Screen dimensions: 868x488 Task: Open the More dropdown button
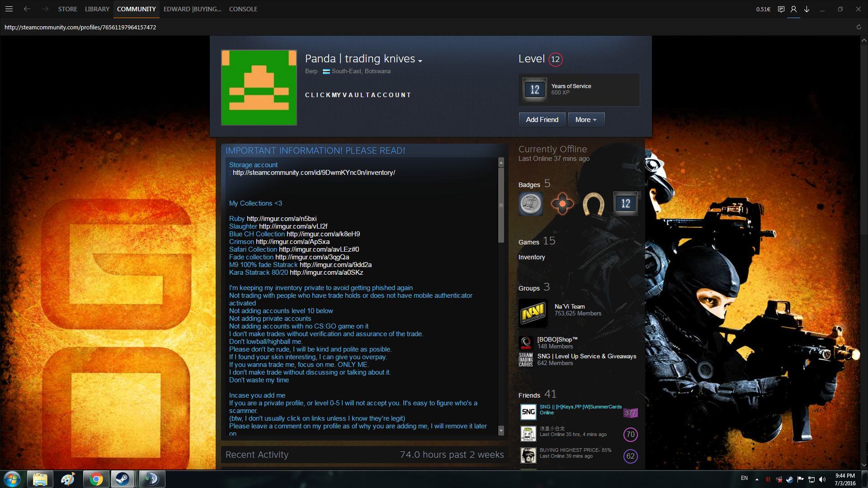586,120
